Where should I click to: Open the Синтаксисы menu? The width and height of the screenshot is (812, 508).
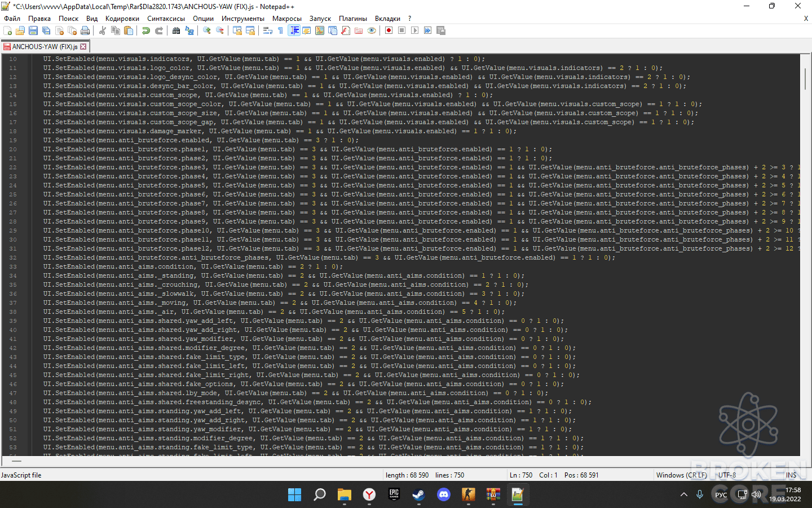[x=166, y=19]
